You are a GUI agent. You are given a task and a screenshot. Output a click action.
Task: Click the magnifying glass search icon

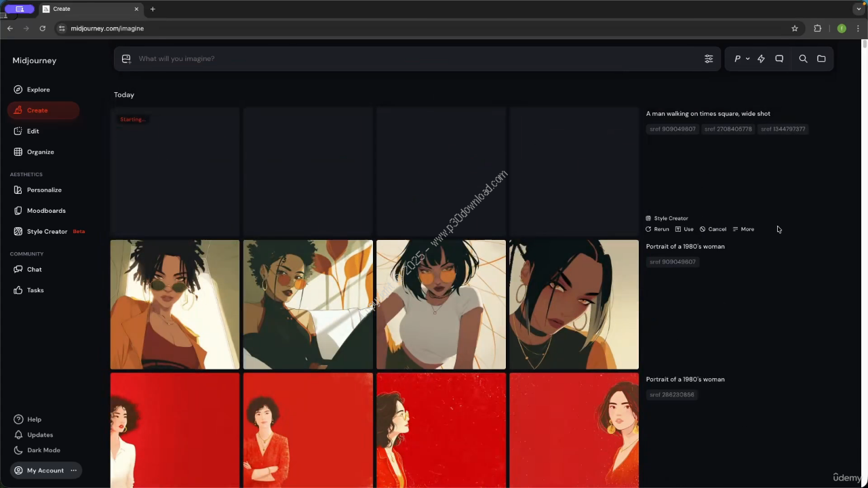(803, 59)
